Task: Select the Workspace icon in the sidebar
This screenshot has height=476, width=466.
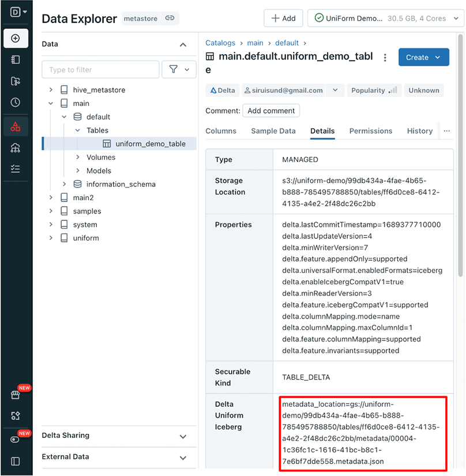Action: (x=16, y=59)
